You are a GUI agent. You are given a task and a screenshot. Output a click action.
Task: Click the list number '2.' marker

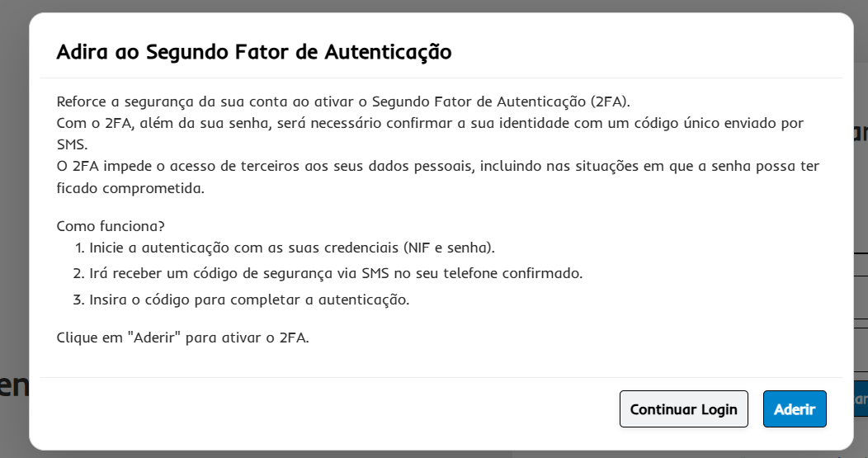tap(80, 273)
